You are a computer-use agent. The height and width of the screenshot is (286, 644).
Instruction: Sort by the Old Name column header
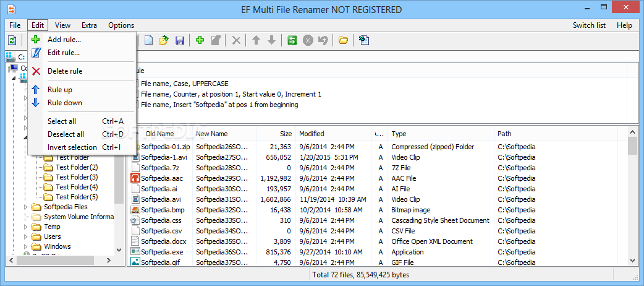coord(160,134)
